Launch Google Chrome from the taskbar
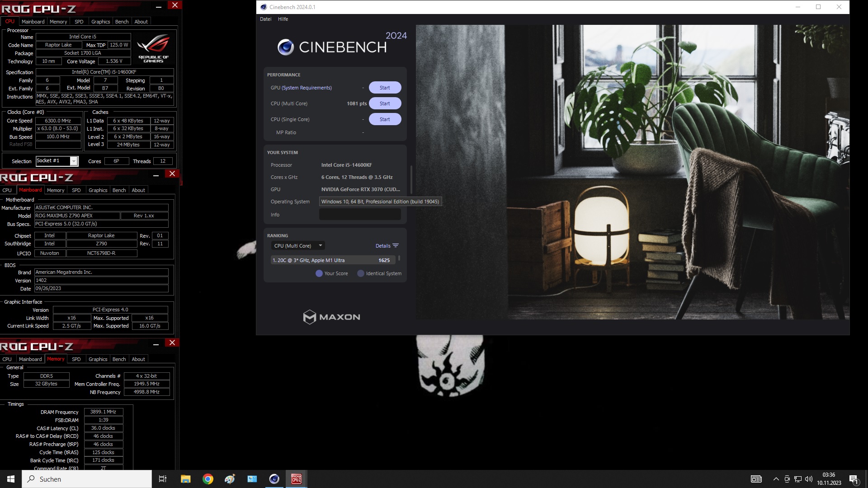This screenshot has height=488, width=868. tap(208, 479)
